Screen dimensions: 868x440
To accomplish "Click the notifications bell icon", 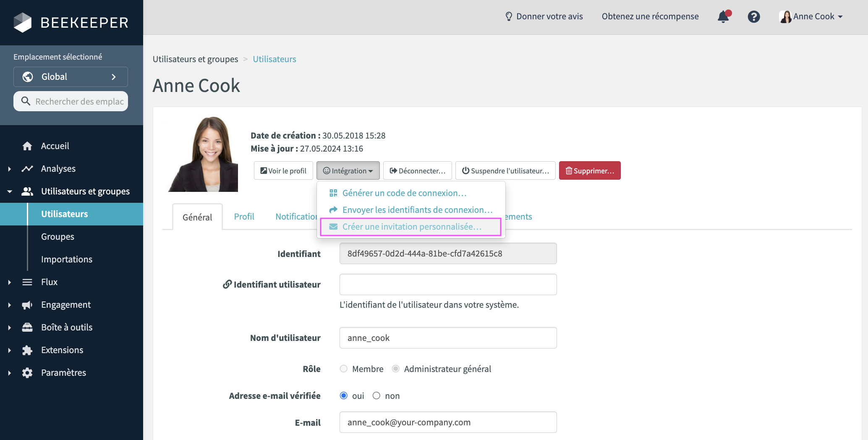I will point(723,17).
